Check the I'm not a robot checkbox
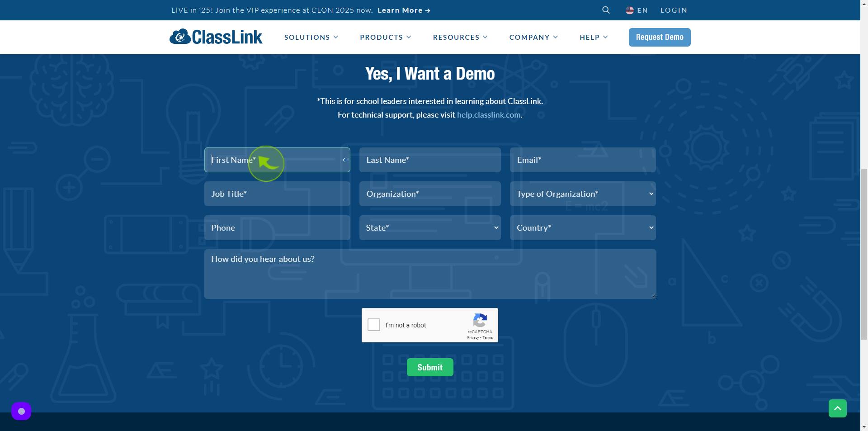This screenshot has width=868, height=431. tap(374, 325)
